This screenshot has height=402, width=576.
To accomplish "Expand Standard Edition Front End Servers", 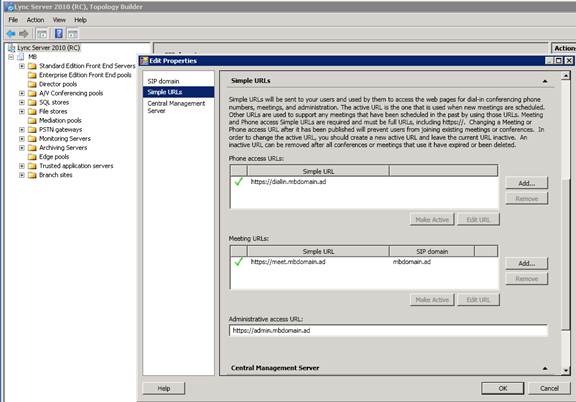I will pos(22,66).
